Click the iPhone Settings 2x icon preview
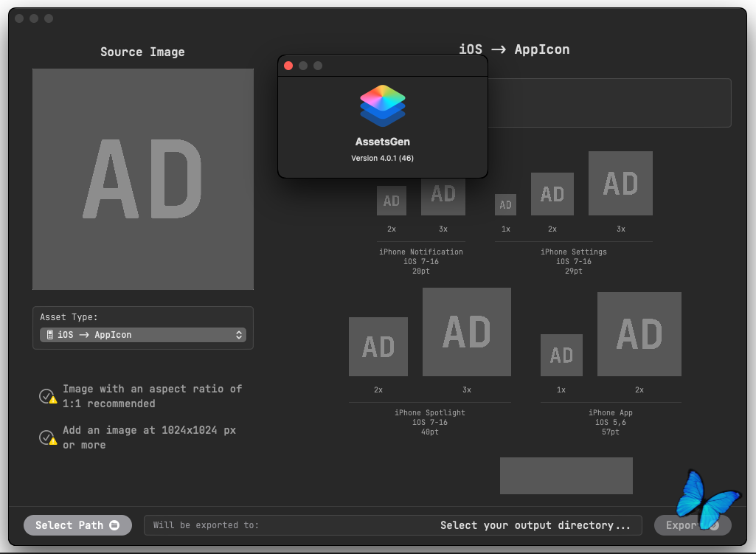This screenshot has height=554, width=756. [552, 194]
